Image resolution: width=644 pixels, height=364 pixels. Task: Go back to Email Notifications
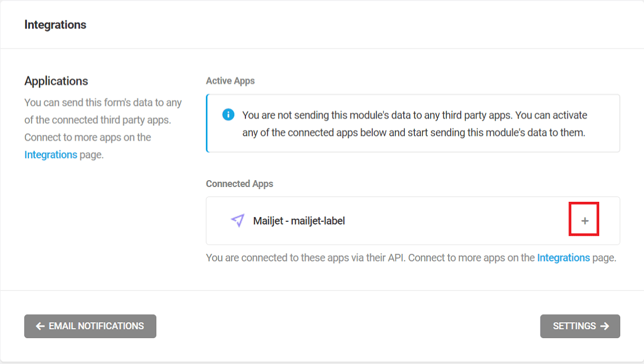point(90,326)
